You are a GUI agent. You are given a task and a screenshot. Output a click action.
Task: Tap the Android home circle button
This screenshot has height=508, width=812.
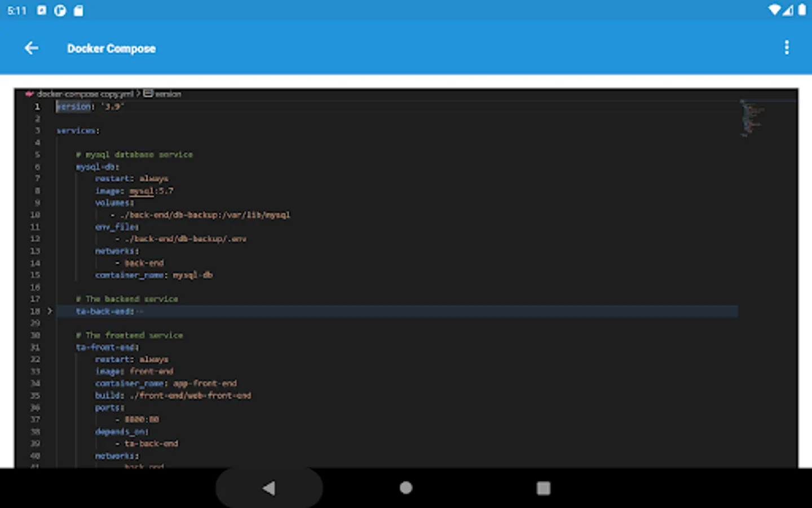pyautogui.click(x=405, y=488)
